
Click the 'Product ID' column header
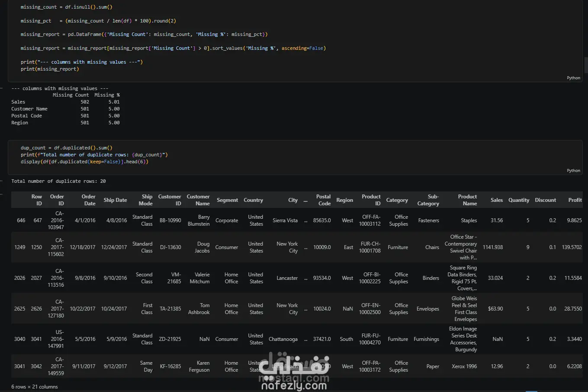371,200
